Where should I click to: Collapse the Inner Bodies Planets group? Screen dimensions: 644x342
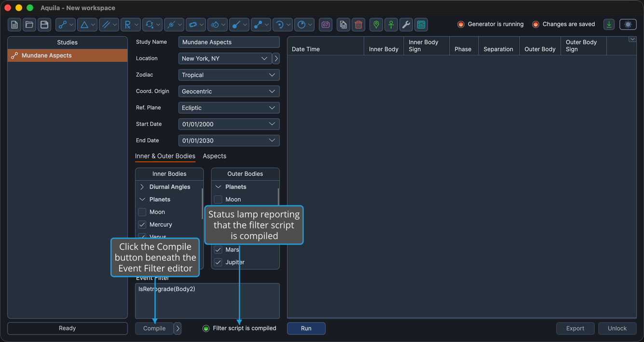coord(142,199)
